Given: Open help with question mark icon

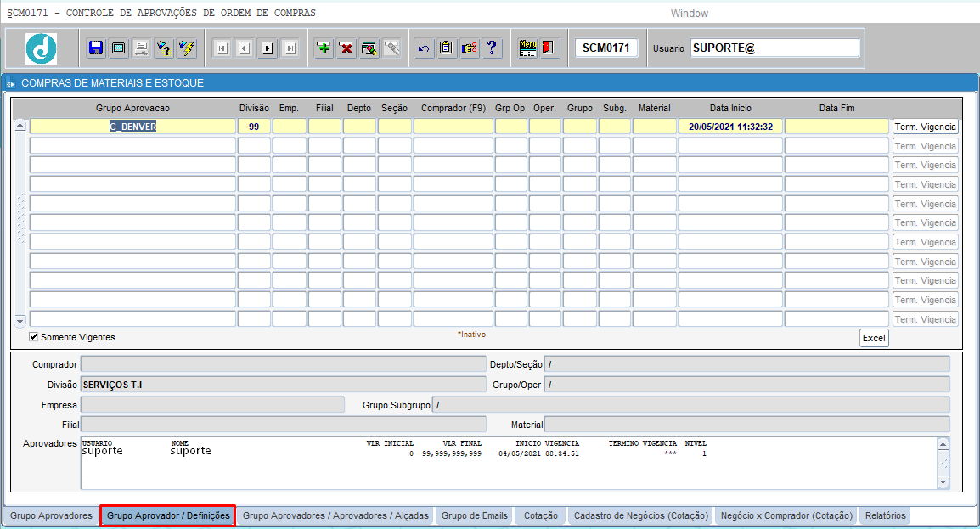Looking at the screenshot, I should (x=492, y=48).
